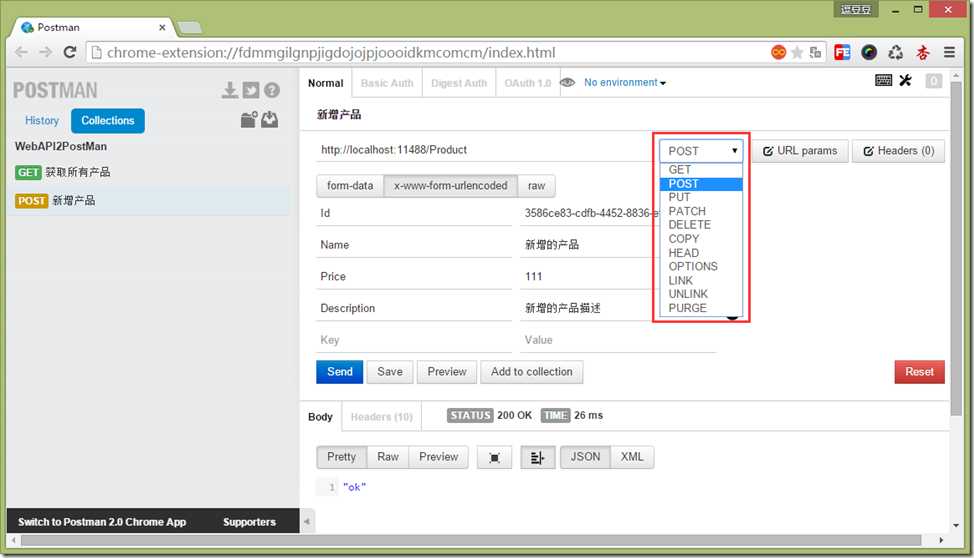
Task: Select COPY from method list
Action: click(x=701, y=239)
